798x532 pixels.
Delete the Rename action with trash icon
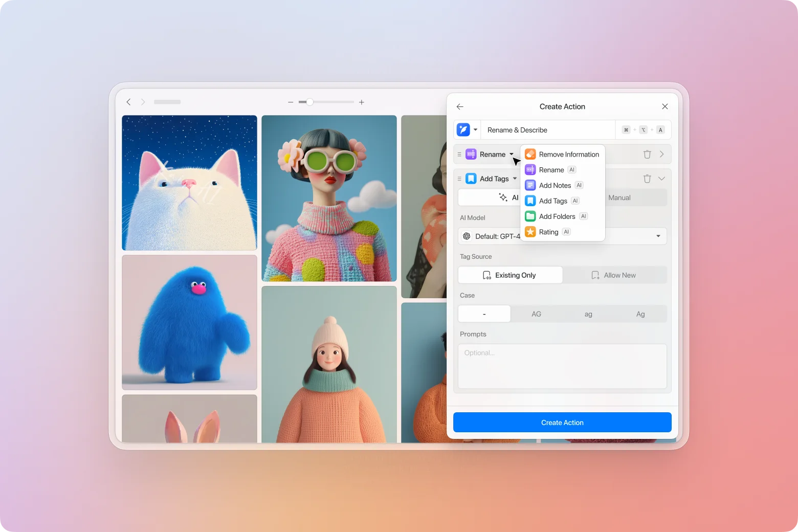click(647, 154)
